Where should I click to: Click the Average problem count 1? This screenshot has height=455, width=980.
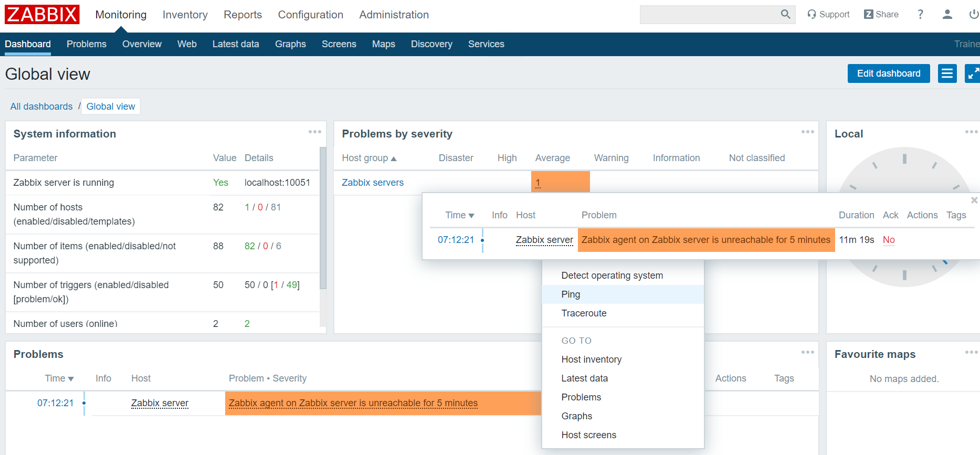[538, 183]
